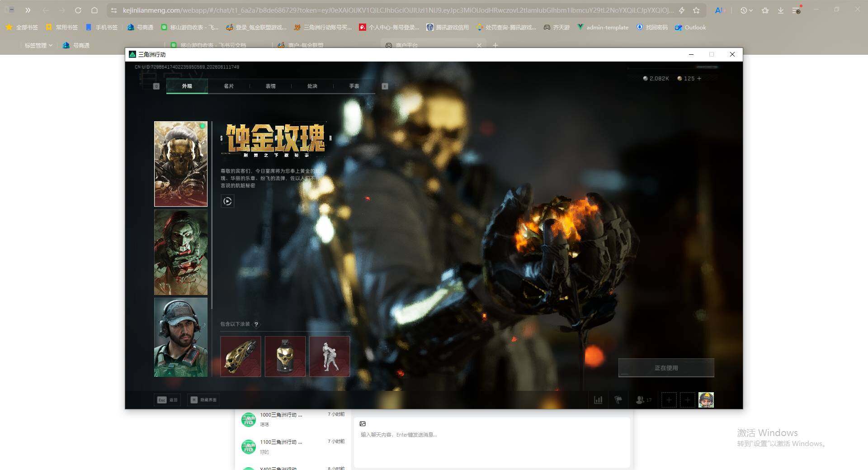Open the browser main menu icon

(x=797, y=10)
